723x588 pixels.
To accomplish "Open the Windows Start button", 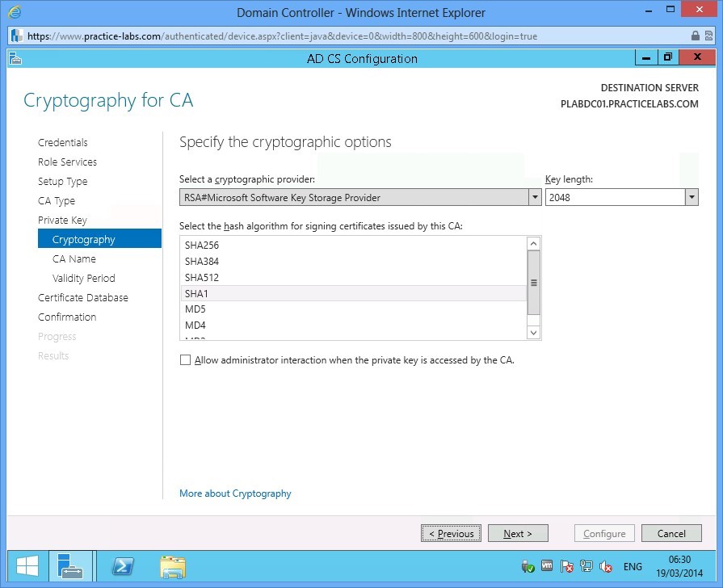I will tap(27, 566).
